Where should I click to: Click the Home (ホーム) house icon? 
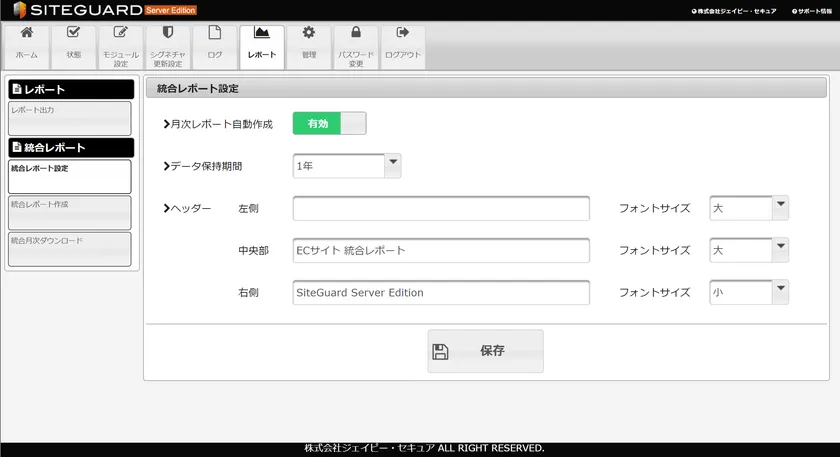[27, 33]
